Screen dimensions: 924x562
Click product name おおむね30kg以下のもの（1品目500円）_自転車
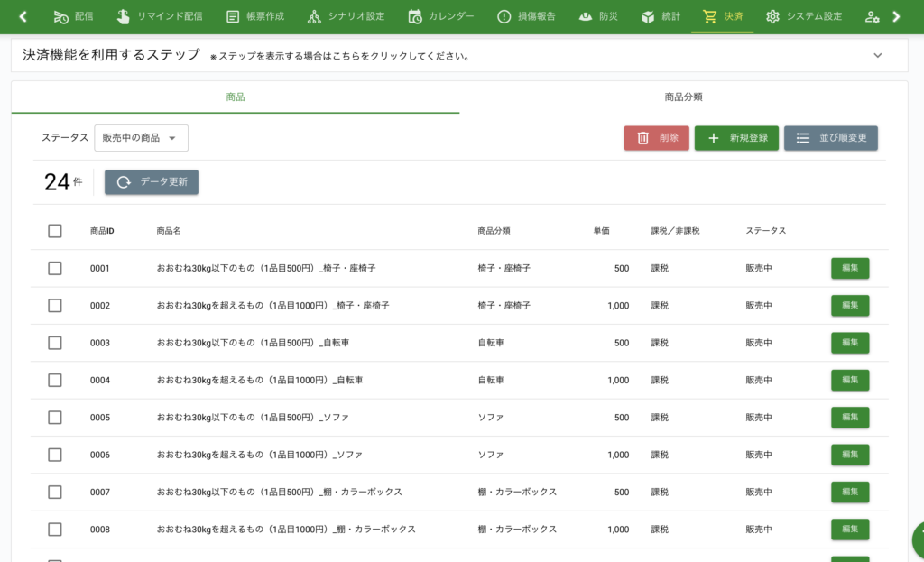click(253, 343)
